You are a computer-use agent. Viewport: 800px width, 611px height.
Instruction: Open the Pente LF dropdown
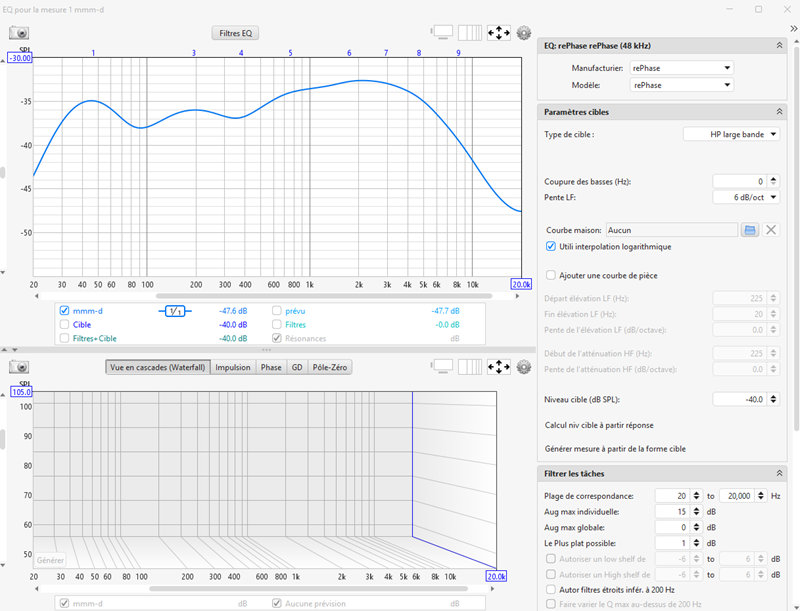pos(746,197)
